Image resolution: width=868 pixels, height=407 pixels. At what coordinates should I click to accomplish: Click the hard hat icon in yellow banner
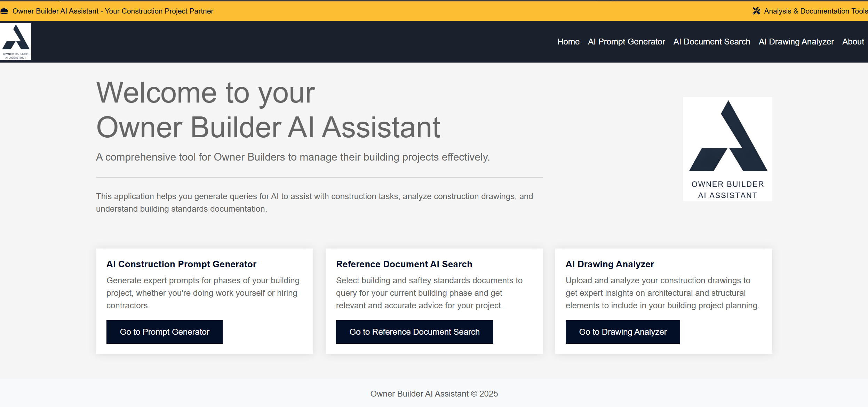tap(4, 11)
